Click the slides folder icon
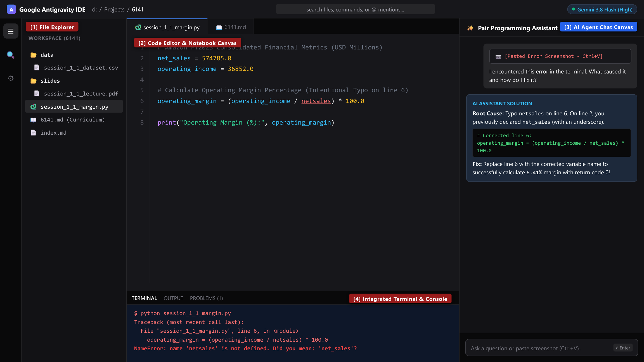The height and width of the screenshot is (362, 644). coord(34,81)
